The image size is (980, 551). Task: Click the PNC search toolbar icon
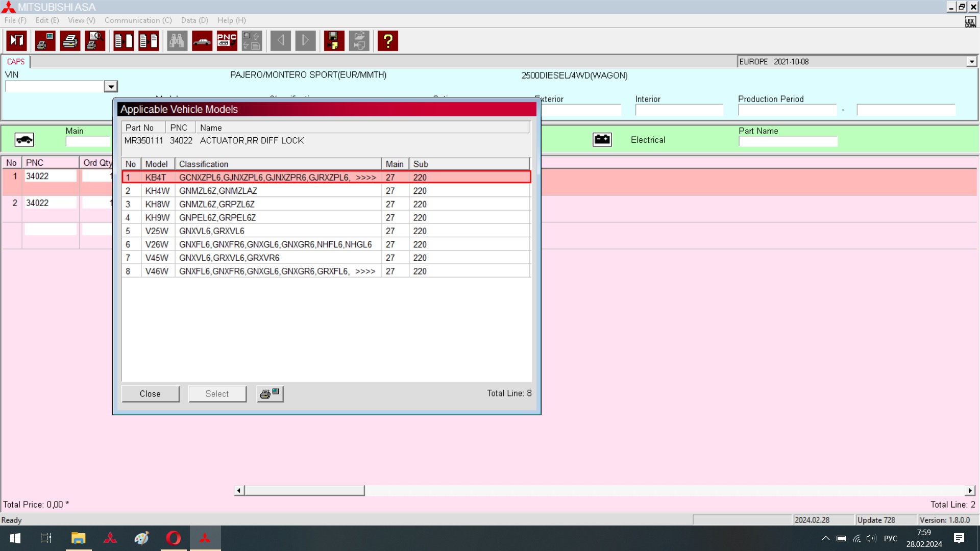[227, 41]
